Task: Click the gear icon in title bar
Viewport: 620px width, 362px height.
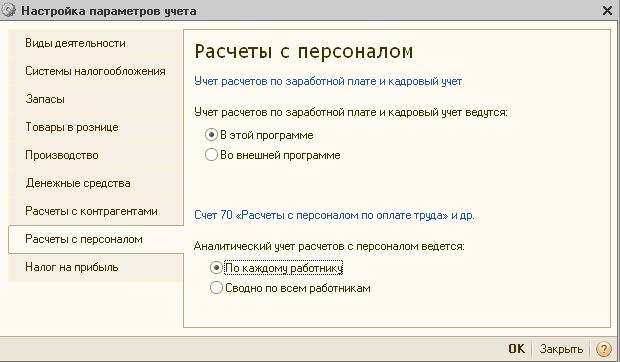Action: 9,10
